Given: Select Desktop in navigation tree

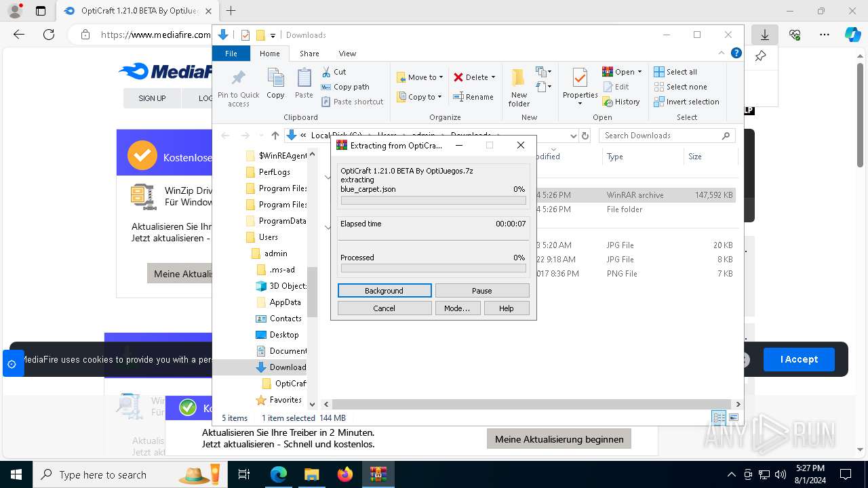Looking at the screenshot, I should click(284, 335).
